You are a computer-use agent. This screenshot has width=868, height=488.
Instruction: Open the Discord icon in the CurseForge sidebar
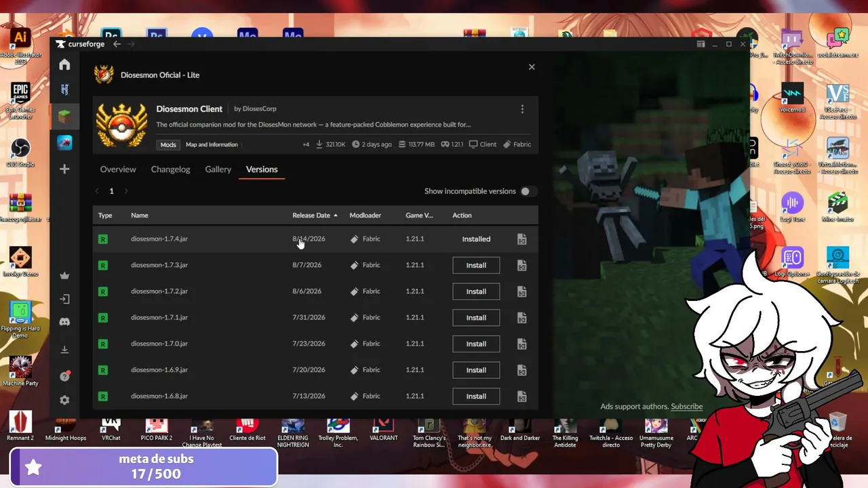pyautogui.click(x=64, y=323)
